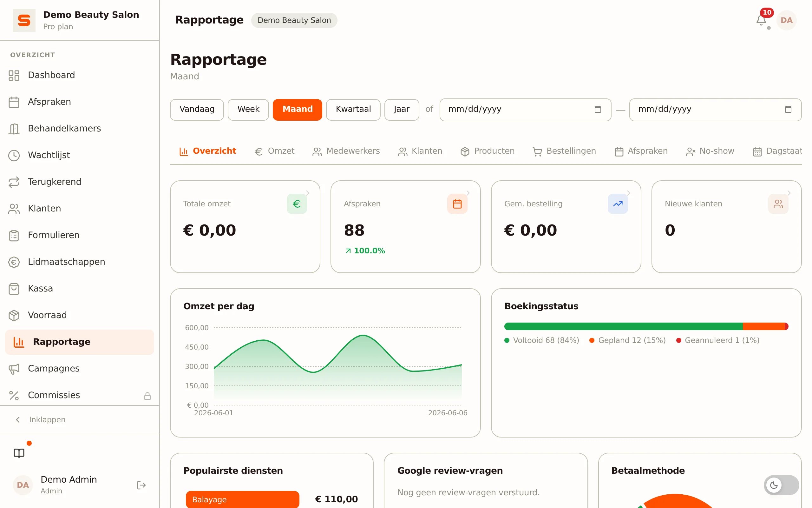812x508 pixels.
Task: Open Dashboard in sidebar
Action: 80,75
